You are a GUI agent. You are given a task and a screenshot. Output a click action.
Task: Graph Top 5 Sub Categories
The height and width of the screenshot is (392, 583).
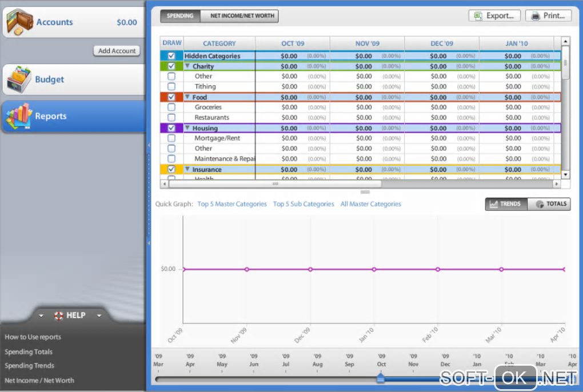click(x=304, y=204)
